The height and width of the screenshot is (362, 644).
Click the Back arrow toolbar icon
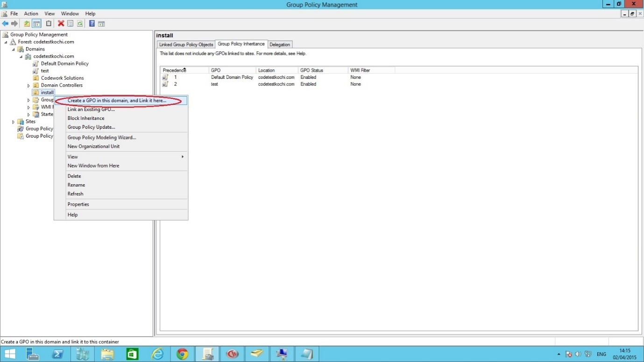[x=5, y=23]
